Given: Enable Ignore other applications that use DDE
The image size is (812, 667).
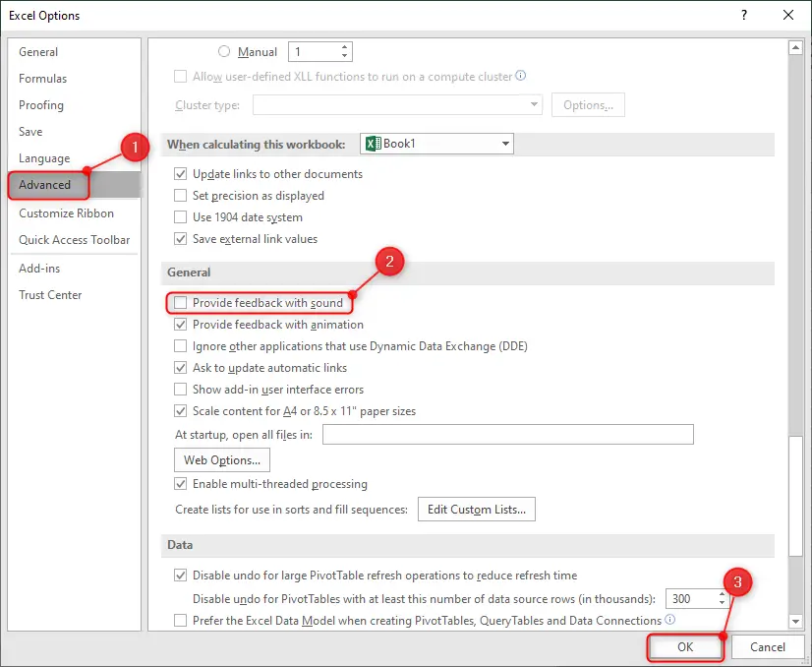Looking at the screenshot, I should (181, 346).
